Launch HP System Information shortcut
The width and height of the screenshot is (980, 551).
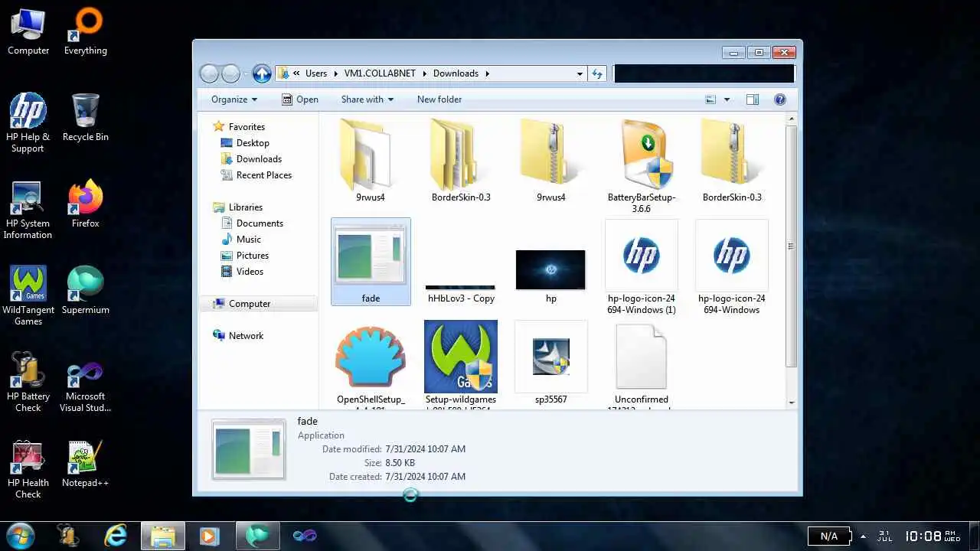click(28, 210)
